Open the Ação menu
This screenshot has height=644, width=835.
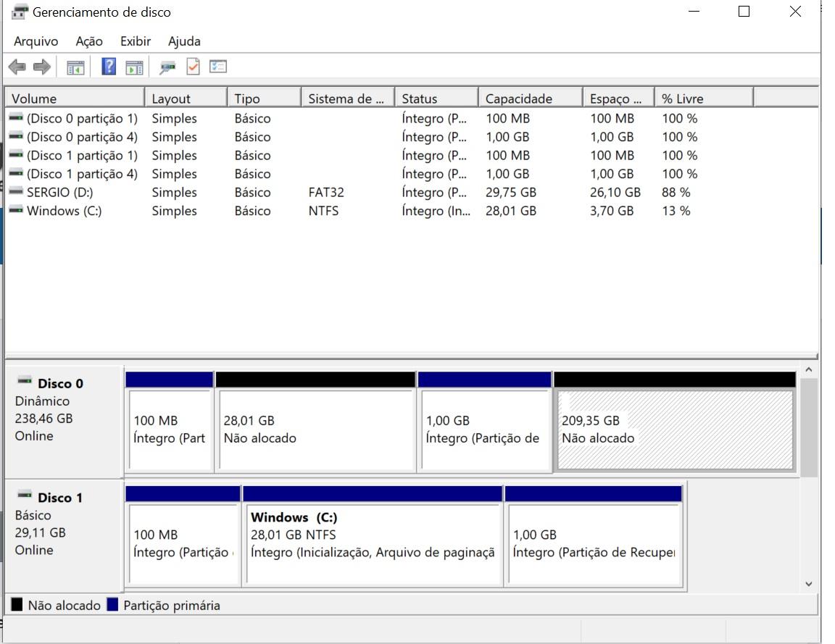[89, 41]
